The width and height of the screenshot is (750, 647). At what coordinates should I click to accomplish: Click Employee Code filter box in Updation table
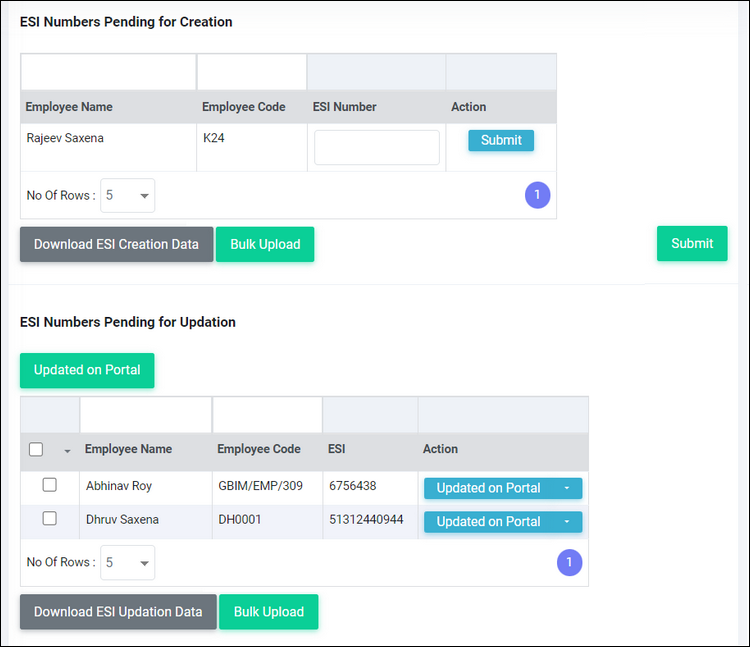[267, 415]
